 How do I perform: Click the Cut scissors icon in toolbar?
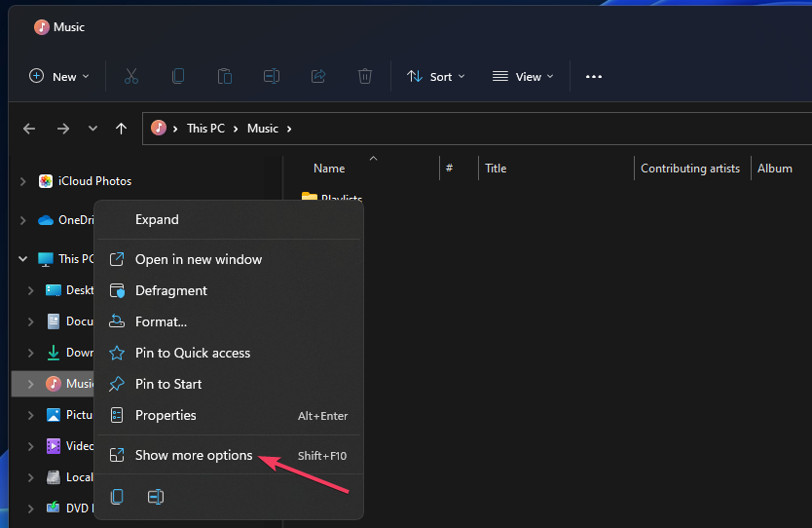coord(131,76)
